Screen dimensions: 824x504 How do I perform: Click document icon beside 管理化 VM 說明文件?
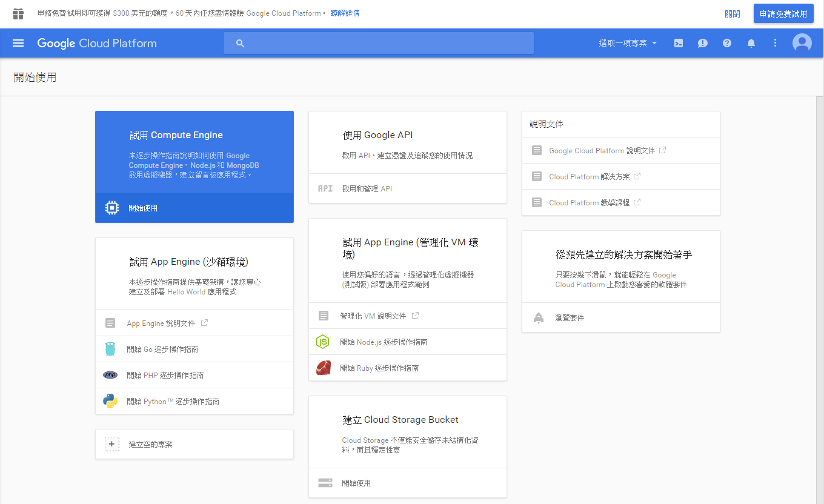click(x=324, y=316)
